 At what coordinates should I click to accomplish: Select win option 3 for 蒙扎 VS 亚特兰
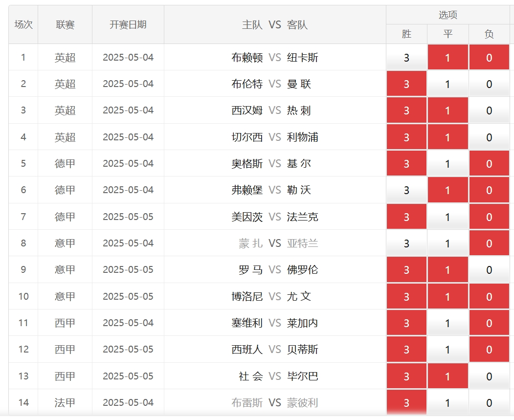(406, 243)
